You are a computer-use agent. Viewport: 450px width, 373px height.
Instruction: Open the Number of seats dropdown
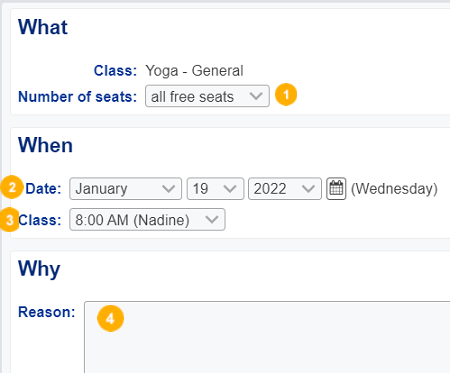(x=207, y=96)
